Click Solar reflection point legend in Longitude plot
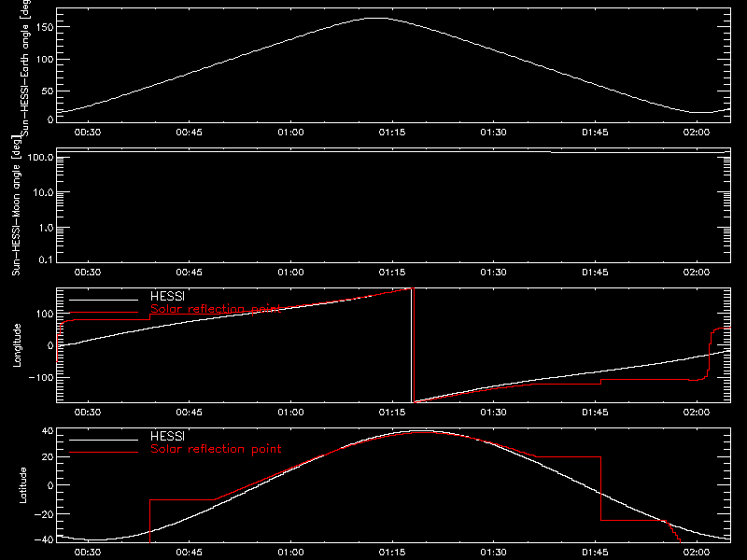The image size is (747, 560). pyautogui.click(x=216, y=309)
